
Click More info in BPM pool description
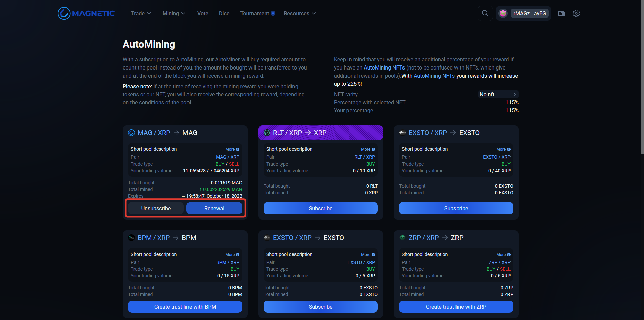point(232,255)
